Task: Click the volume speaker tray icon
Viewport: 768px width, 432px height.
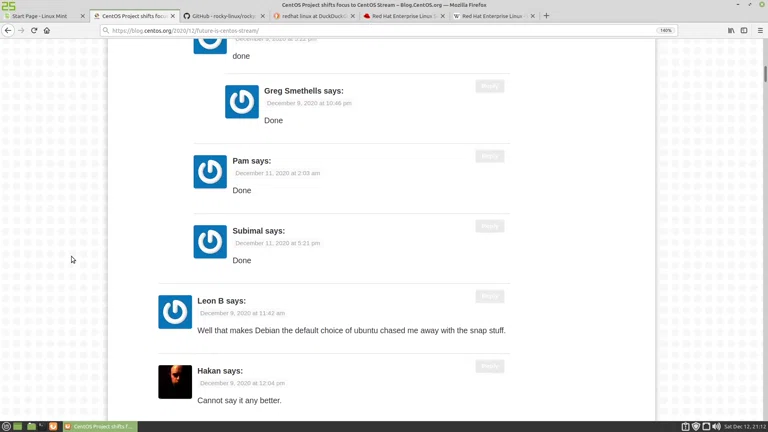Action: point(716,426)
